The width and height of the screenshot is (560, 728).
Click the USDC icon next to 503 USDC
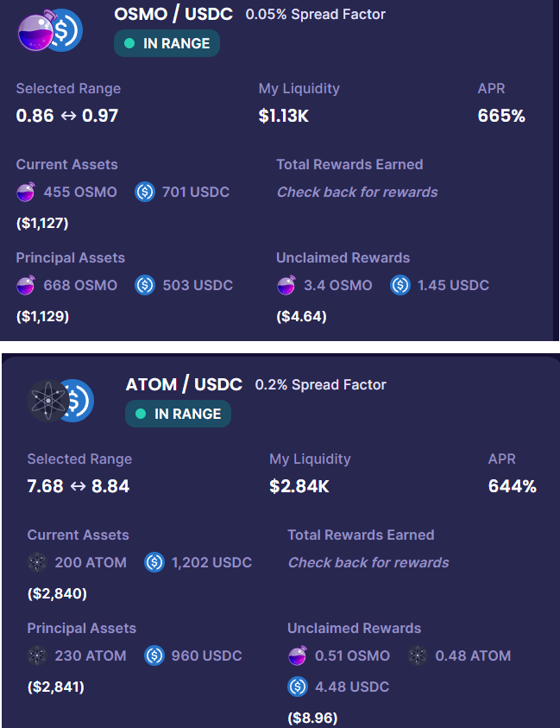(145, 285)
